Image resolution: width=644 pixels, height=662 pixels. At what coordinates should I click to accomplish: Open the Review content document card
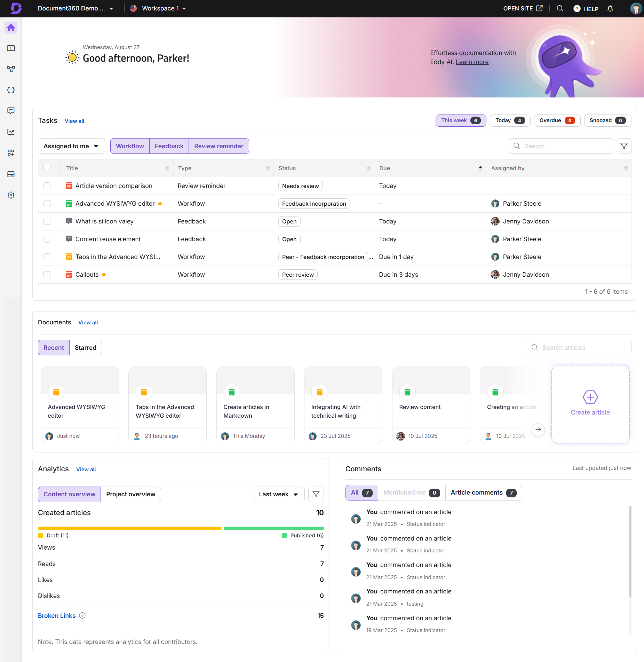coord(431,405)
